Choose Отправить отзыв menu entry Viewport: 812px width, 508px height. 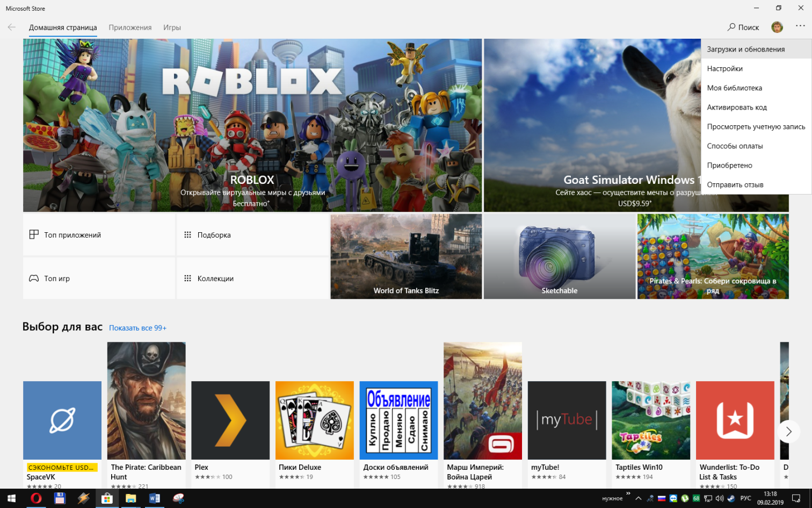756,184
